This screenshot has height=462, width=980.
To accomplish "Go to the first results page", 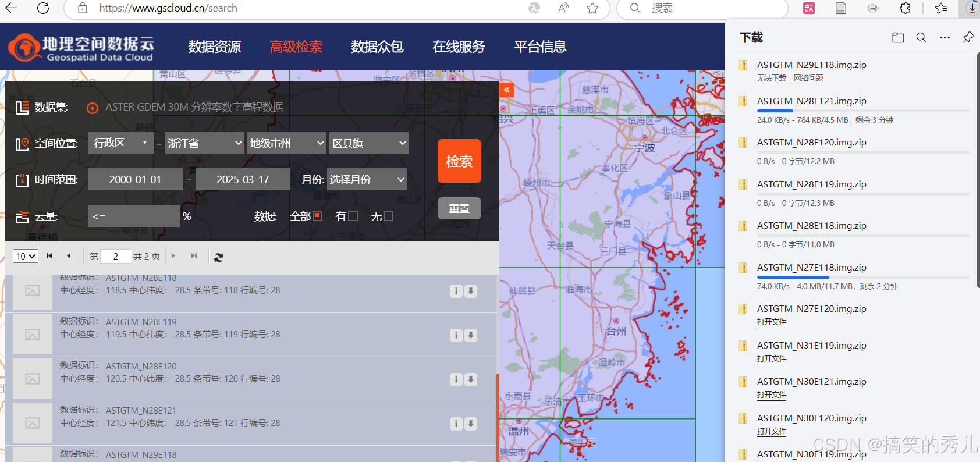I will pos(49,256).
